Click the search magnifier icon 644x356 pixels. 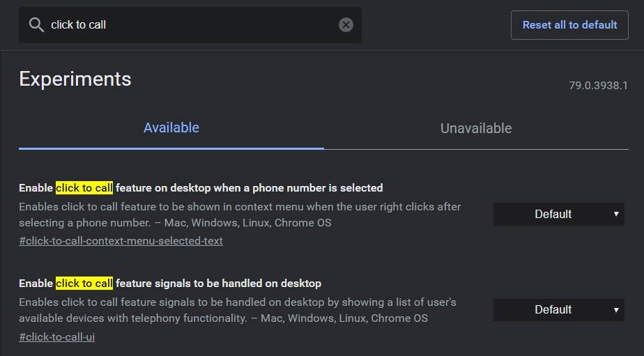click(x=36, y=24)
